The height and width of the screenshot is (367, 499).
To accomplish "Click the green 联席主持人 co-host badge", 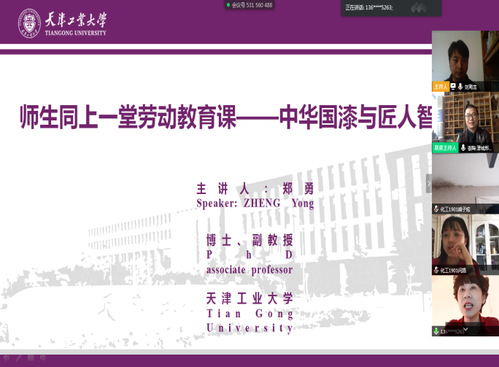I will [445, 148].
